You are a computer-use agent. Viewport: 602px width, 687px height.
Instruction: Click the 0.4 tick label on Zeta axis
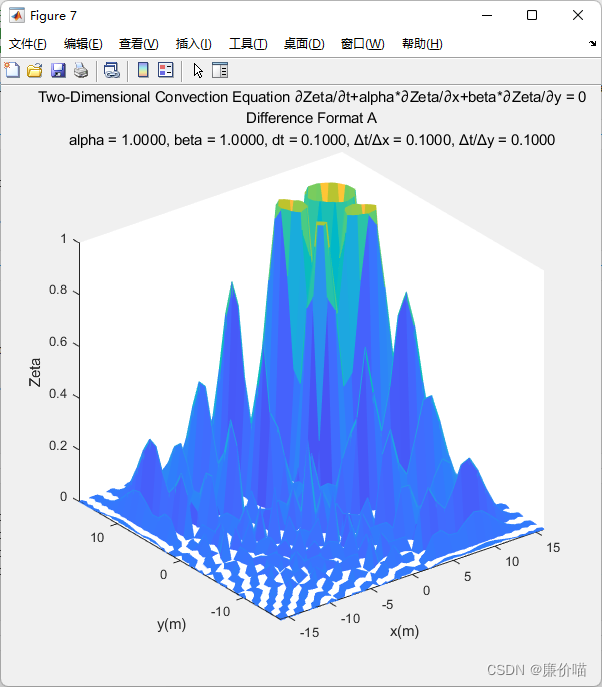pos(58,394)
